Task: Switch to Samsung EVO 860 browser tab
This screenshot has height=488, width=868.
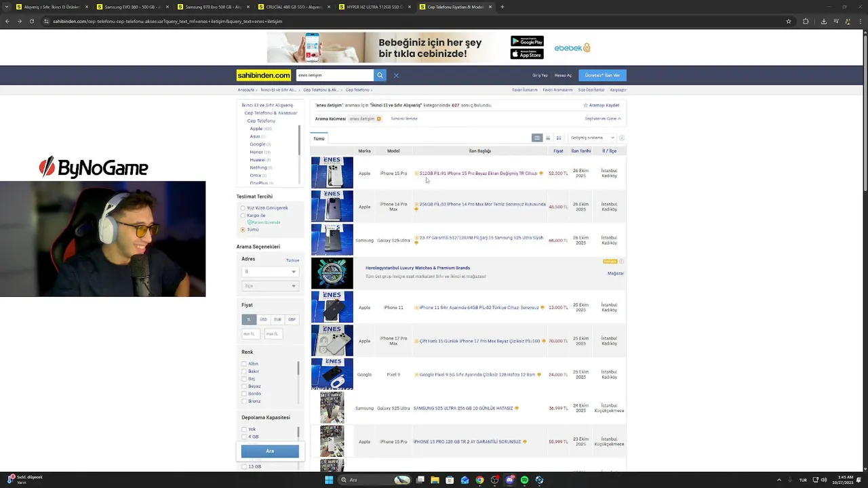Action: tap(132, 7)
